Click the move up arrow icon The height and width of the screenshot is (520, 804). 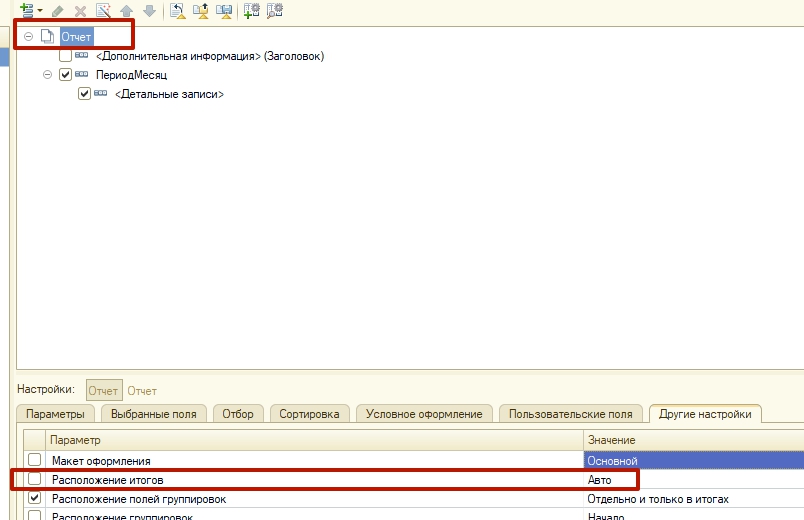coord(126,10)
